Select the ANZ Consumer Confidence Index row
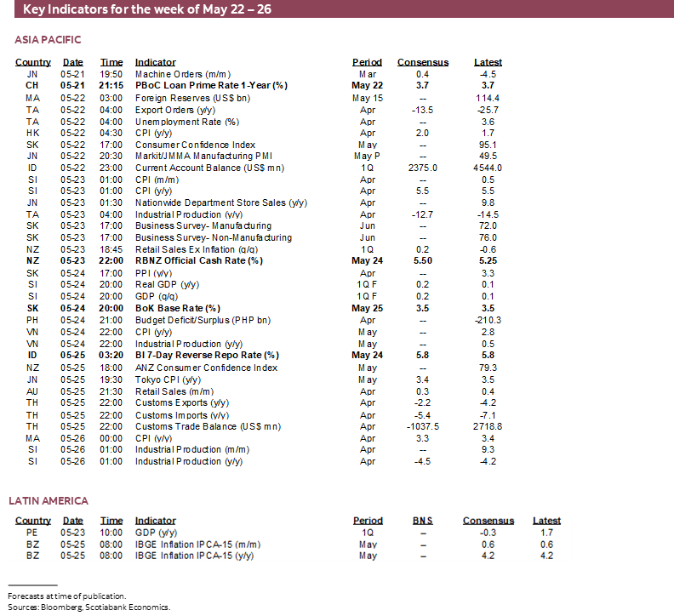This screenshot has height=616, width=674. click(206, 368)
